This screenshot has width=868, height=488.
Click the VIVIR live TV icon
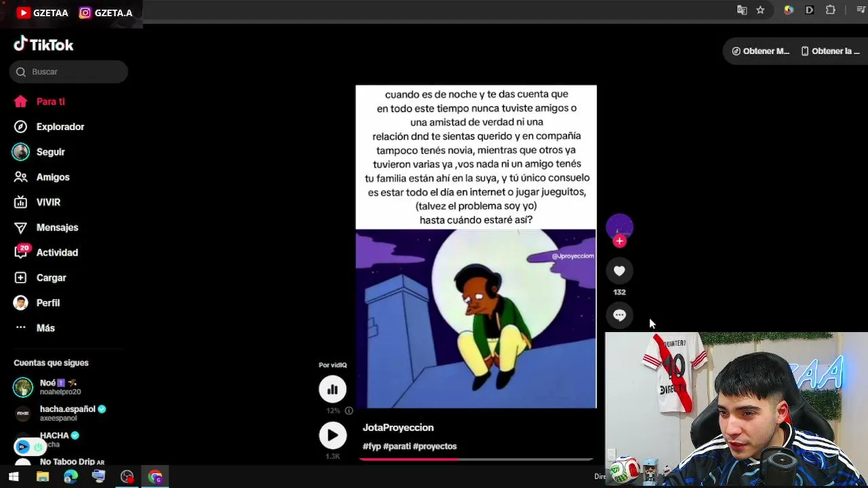click(21, 202)
